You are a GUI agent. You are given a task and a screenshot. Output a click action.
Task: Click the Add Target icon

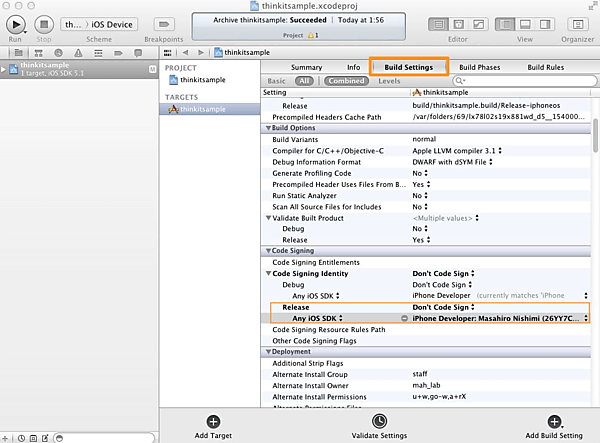213,422
